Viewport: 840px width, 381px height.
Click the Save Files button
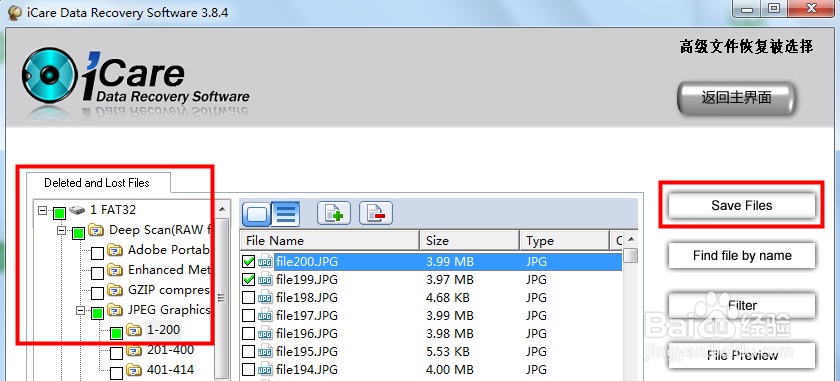742,205
